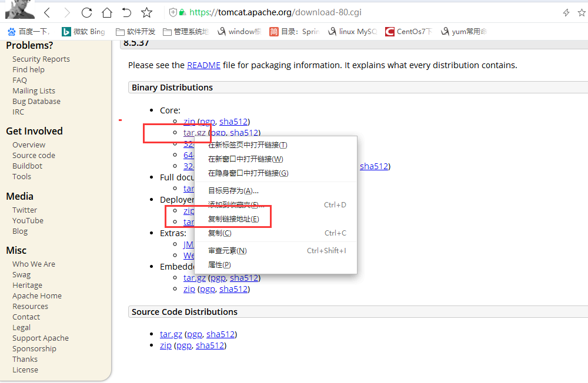Open YouTube under Media
The image size is (588, 383).
(28, 220)
